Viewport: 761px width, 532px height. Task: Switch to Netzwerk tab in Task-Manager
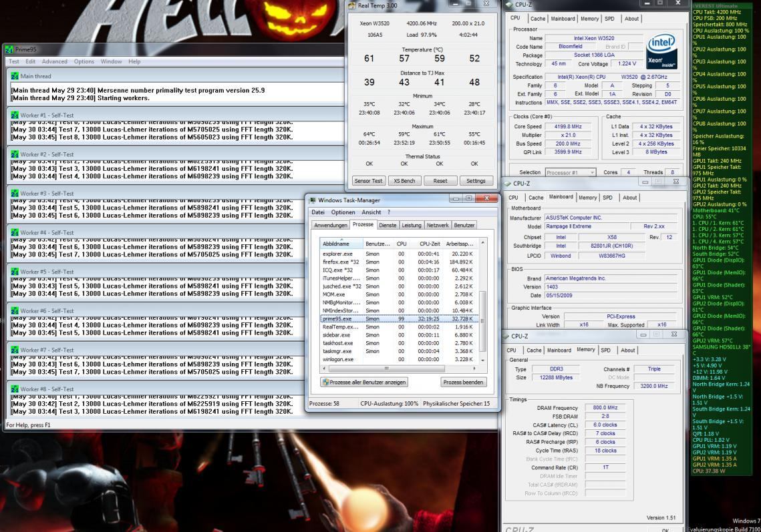pos(438,226)
